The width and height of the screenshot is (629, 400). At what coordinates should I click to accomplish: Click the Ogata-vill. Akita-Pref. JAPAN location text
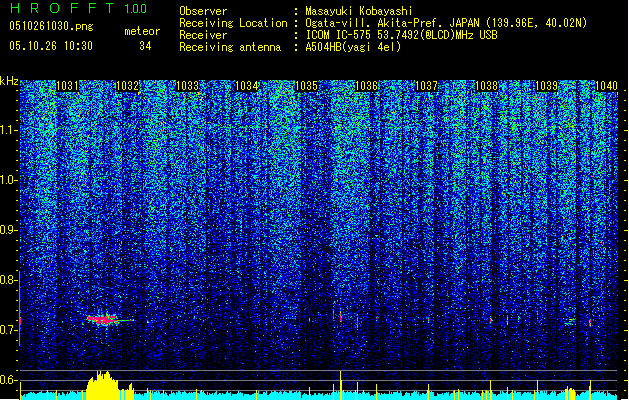446,23
